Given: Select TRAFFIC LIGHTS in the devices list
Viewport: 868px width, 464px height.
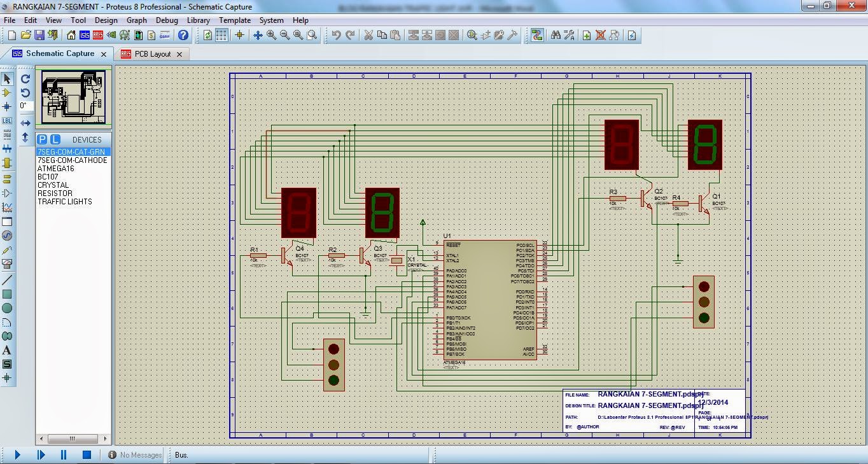Looking at the screenshot, I should pos(64,201).
